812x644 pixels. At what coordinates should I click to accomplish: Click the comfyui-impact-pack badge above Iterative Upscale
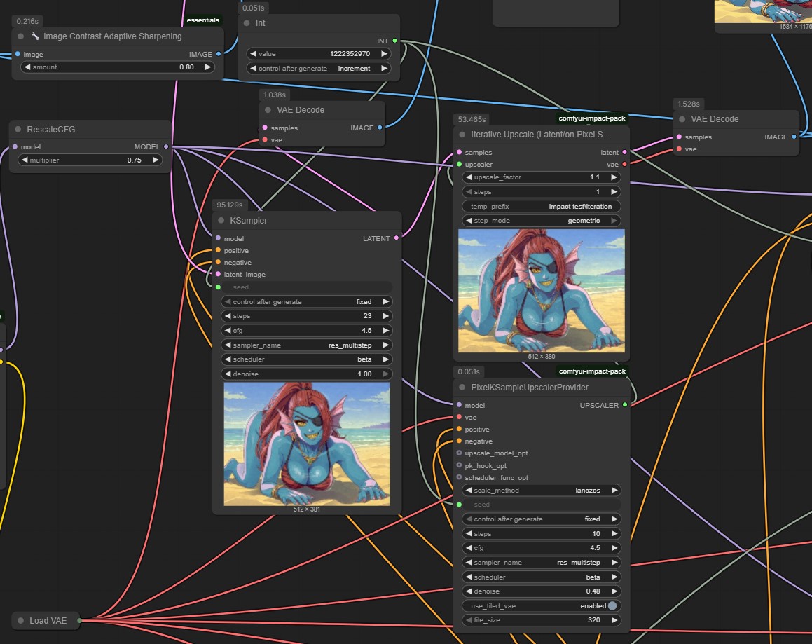point(591,118)
